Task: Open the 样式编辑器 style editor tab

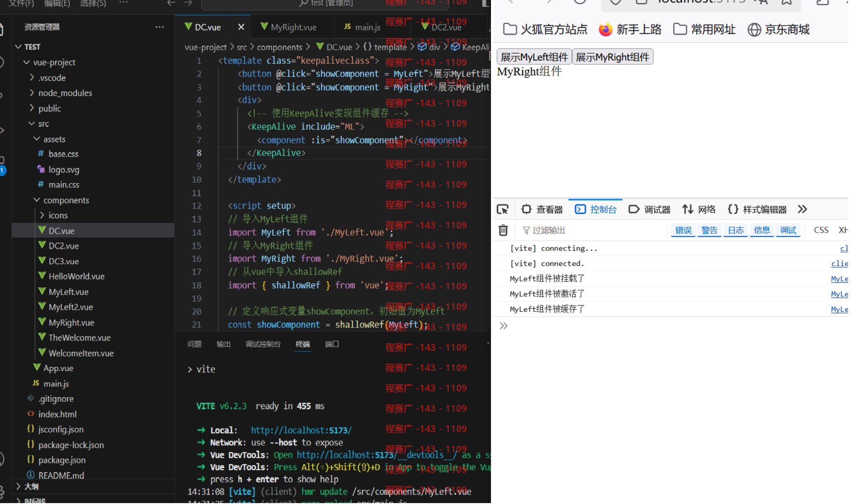Action: coord(757,209)
